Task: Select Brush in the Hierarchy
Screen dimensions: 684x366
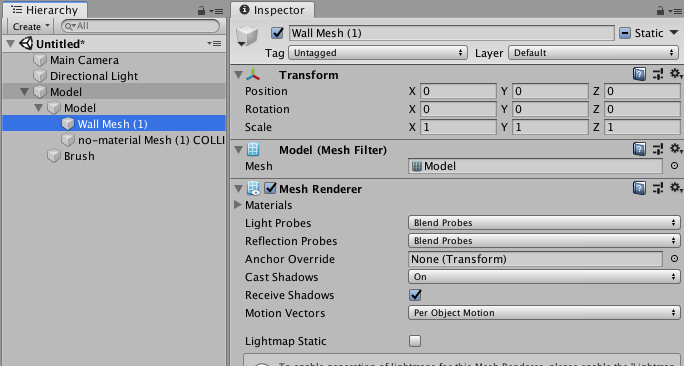Action: 79,156
